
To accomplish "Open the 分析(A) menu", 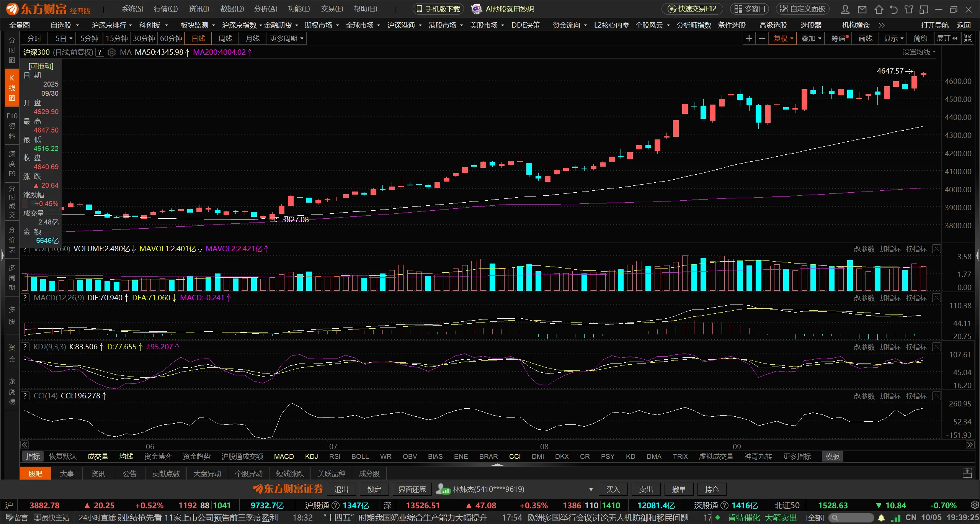I will pyautogui.click(x=265, y=9).
